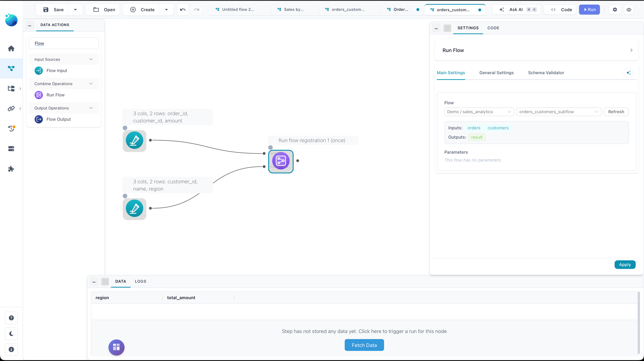Open the help question mark icon
This screenshot has height=361, width=644.
tap(11, 318)
